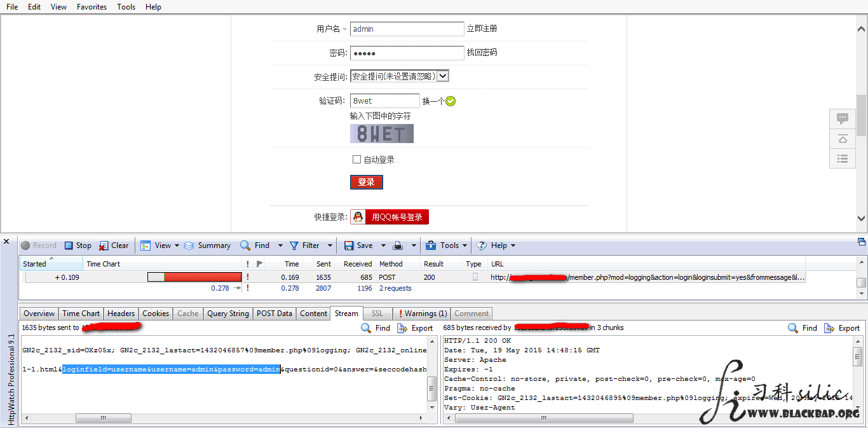This screenshot has width=868, height=428.
Task: Click the back-to-top sidebar icon
Action: [843, 139]
